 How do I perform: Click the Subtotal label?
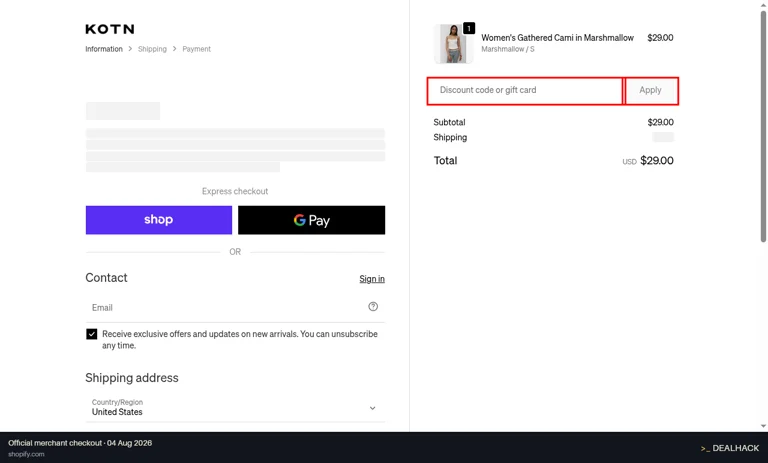[x=449, y=122]
